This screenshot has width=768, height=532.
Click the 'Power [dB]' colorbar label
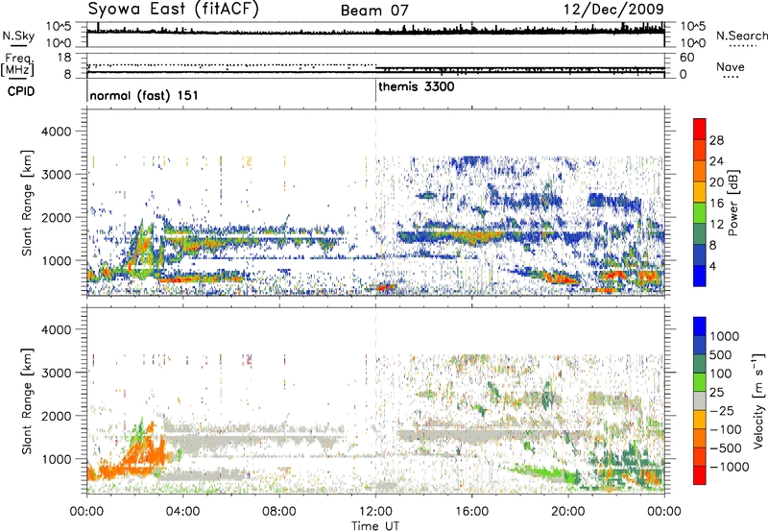[732, 204]
